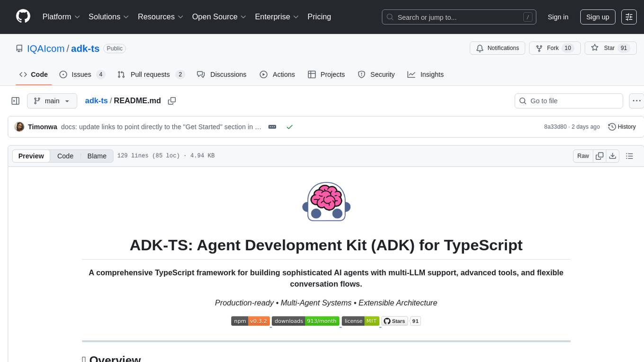This screenshot has height=362, width=644.
Task: Switch to the Discussions tab
Action: (x=222, y=74)
